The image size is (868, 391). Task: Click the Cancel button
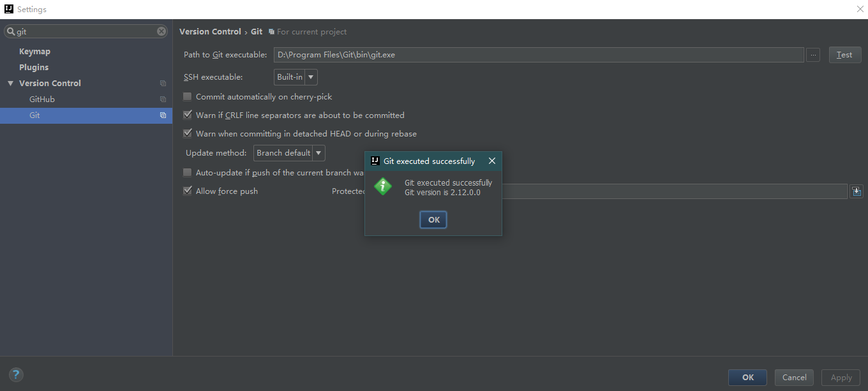click(x=795, y=378)
